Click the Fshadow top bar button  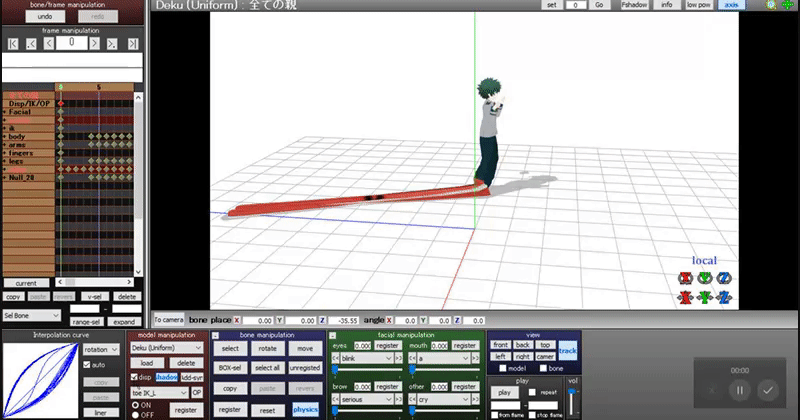634,5
